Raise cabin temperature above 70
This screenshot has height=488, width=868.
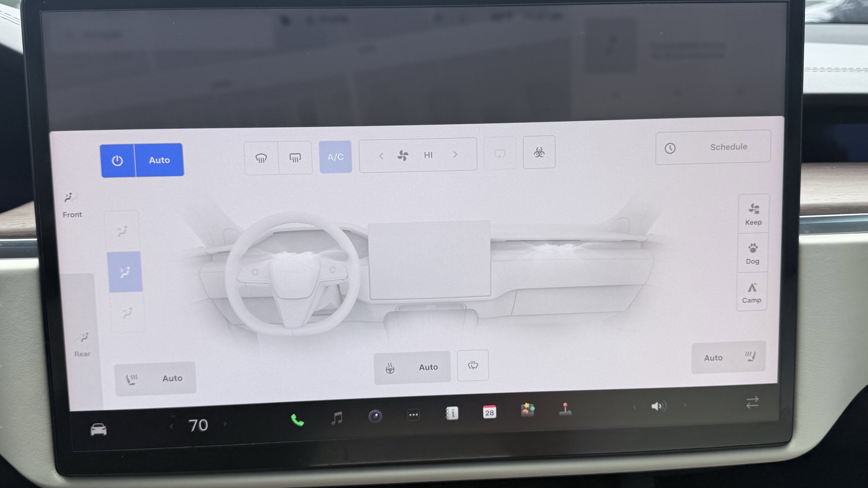(225, 424)
